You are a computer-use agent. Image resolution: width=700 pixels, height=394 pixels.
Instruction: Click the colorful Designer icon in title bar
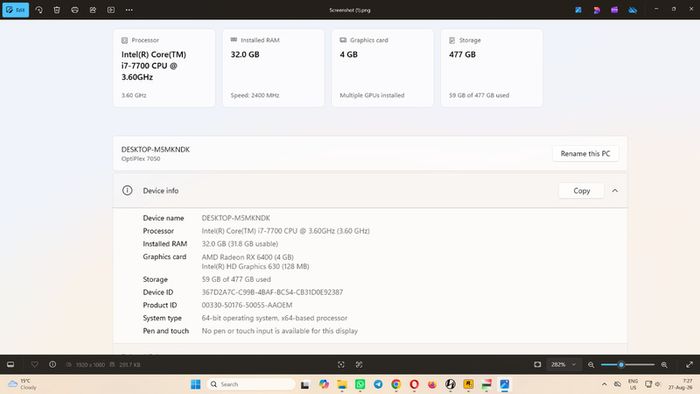click(x=596, y=10)
